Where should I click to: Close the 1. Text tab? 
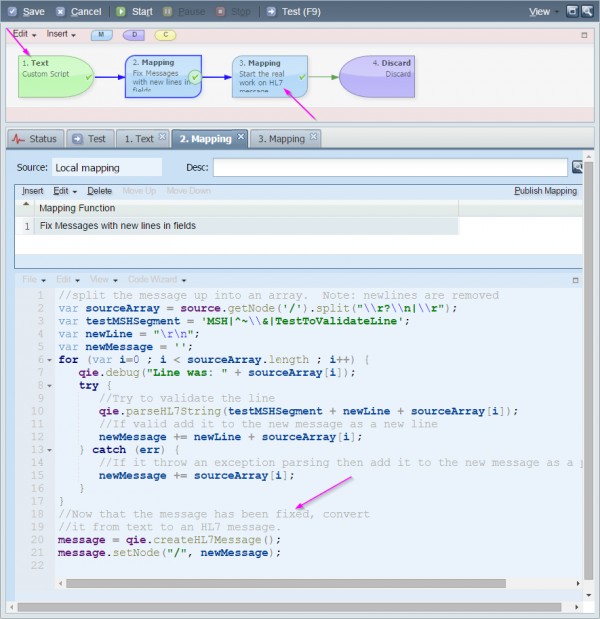(162, 137)
